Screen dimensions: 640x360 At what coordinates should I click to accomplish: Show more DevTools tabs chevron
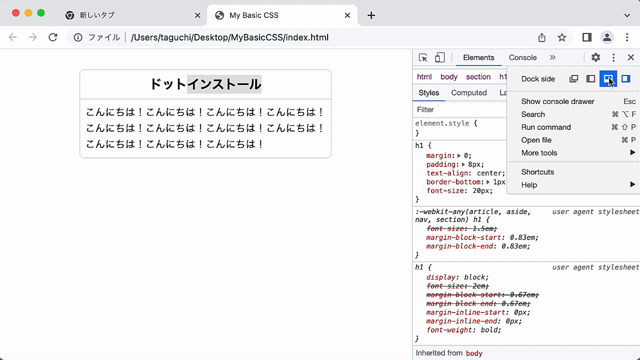tap(553, 58)
